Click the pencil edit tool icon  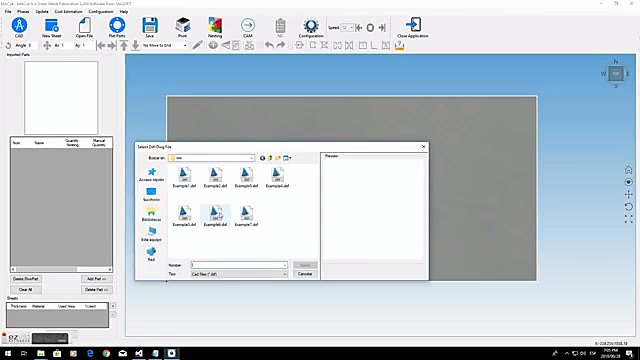(x=197, y=45)
